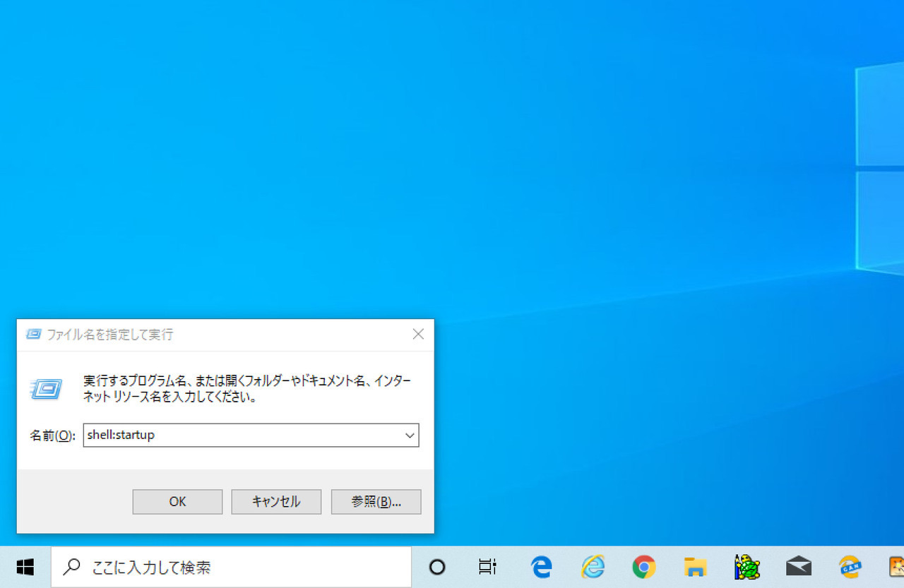Expand the 名前 combo box dropdown arrow
The width and height of the screenshot is (904, 588).
pyautogui.click(x=410, y=436)
